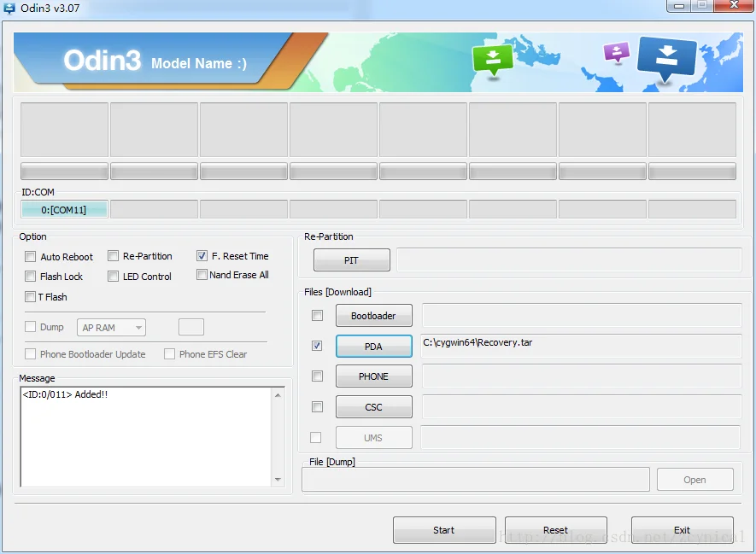This screenshot has width=756, height=554.
Task: Toggle the Re-Partition option checkbox
Action: (x=114, y=256)
